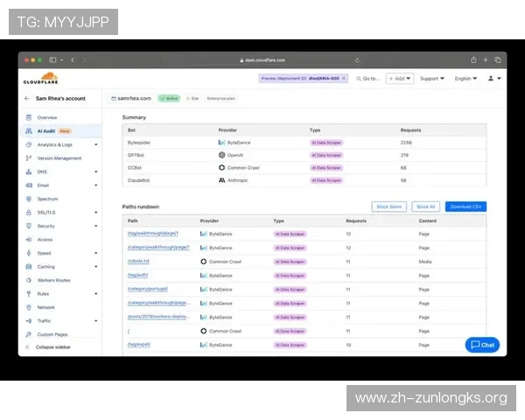The width and height of the screenshot is (525, 420).
Task: Expand the DNS menu arrow
Action: 96,171
